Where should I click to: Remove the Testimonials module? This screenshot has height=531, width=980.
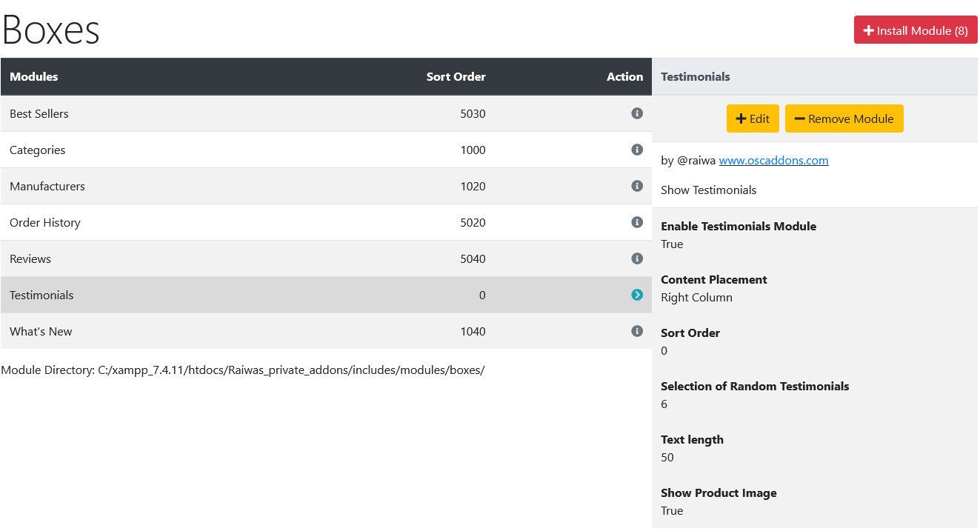[844, 118]
